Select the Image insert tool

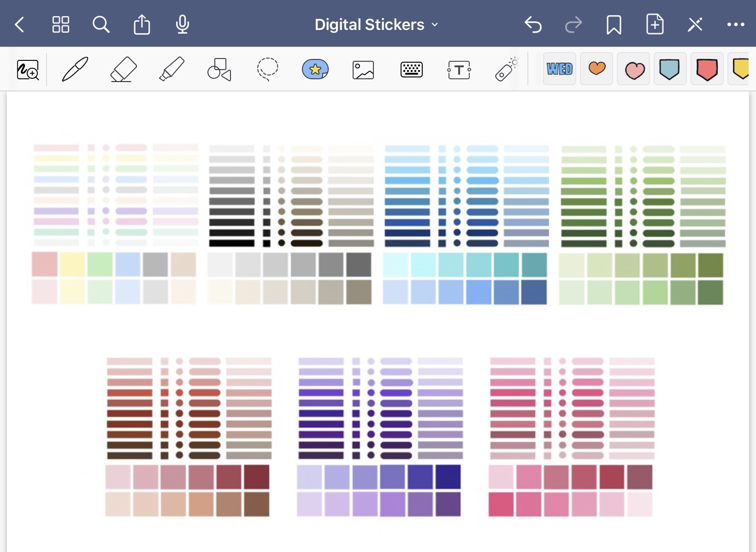(363, 70)
